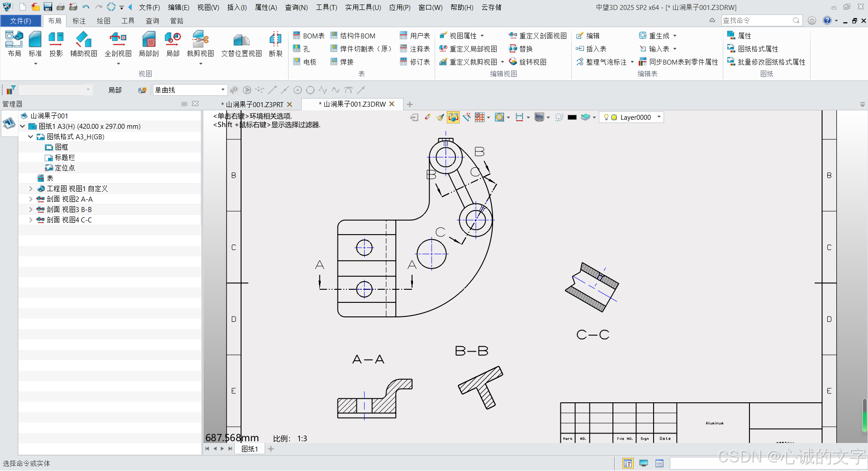Toggle the monitor icon in status bar
Screen dimensions: 868x471
(644, 463)
